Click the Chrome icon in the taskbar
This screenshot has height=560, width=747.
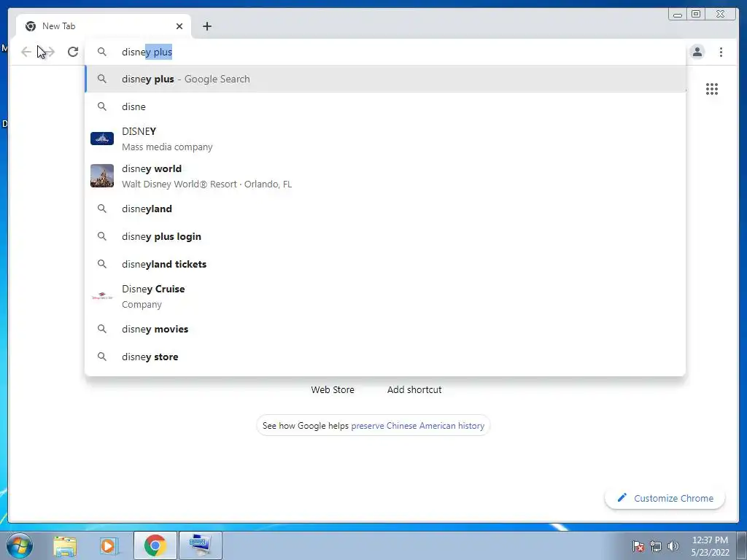(x=155, y=545)
